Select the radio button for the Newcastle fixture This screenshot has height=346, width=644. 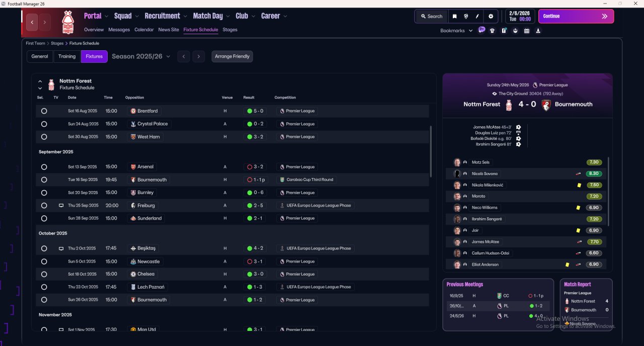[x=44, y=262]
